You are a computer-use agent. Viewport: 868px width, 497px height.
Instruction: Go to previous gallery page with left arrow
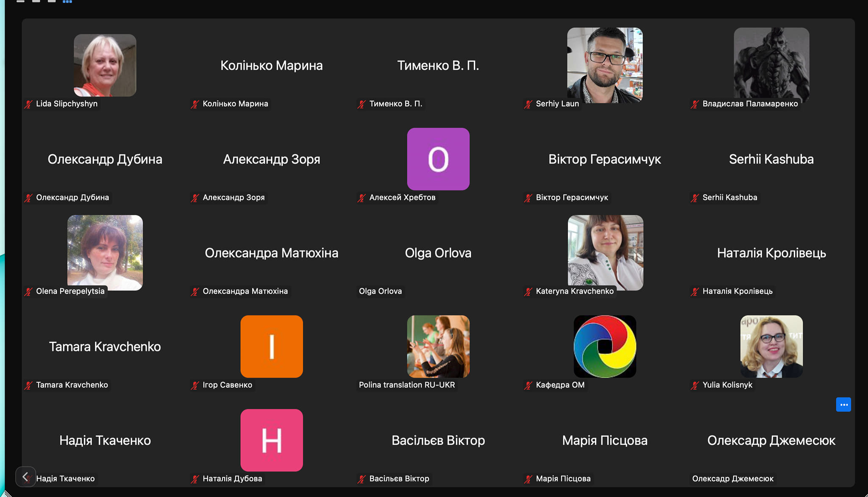pos(25,477)
